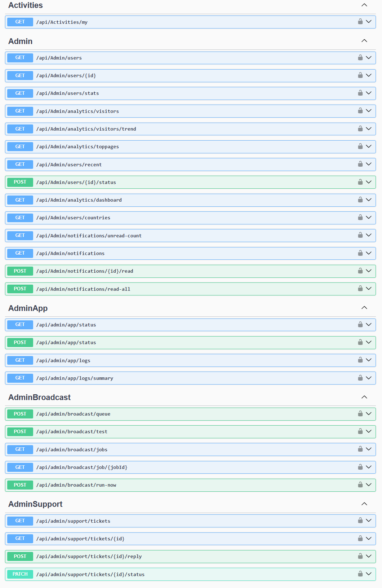Open the AdminApp section heading
This screenshot has width=382, height=588.
(x=28, y=308)
